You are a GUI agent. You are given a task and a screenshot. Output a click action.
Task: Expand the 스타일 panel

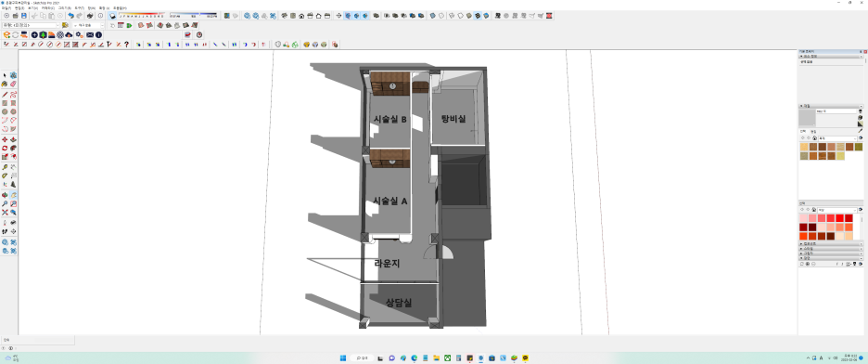pos(830,248)
